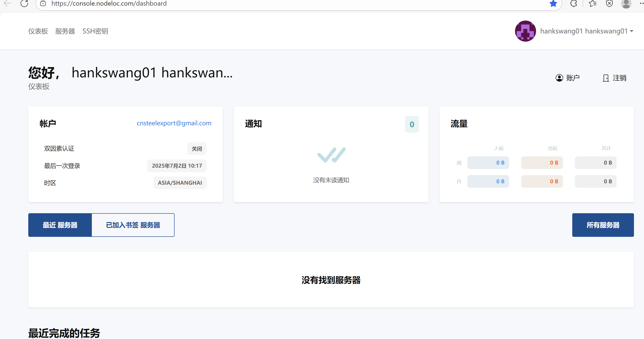Click the 所有服务器 button

603,225
